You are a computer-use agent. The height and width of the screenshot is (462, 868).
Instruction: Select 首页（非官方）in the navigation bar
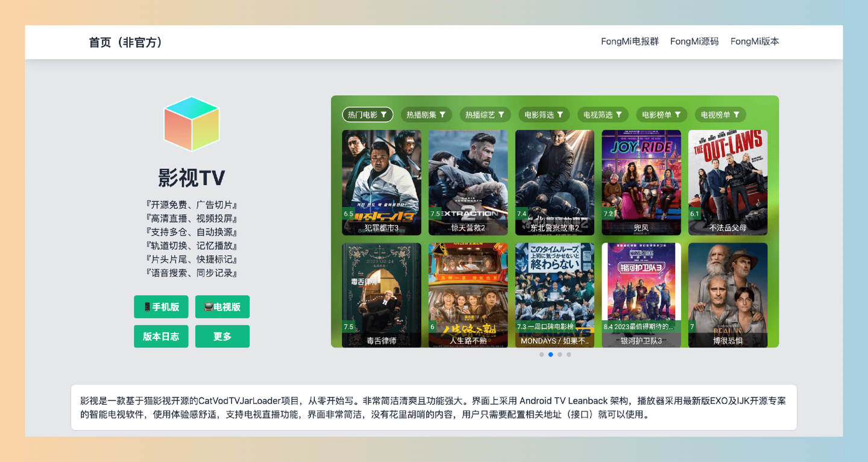[x=125, y=42]
